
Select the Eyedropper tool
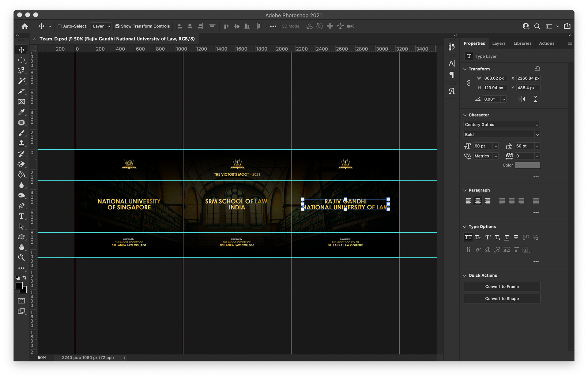point(21,112)
